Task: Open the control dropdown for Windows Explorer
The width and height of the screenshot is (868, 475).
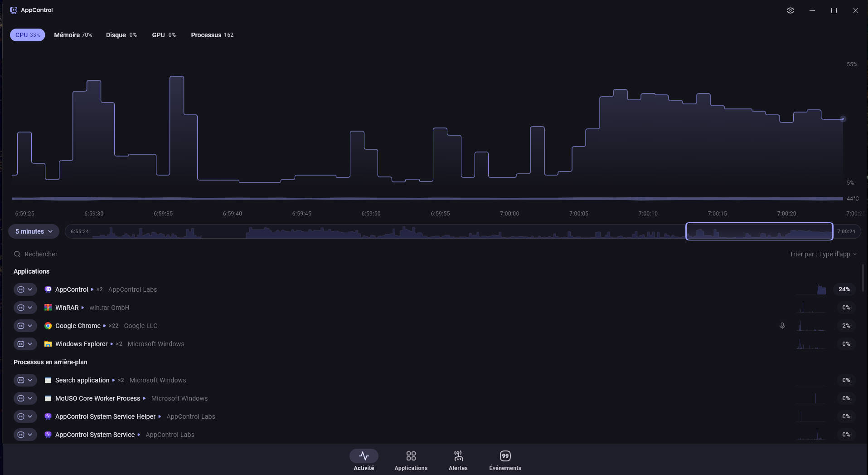Action: [x=25, y=344]
